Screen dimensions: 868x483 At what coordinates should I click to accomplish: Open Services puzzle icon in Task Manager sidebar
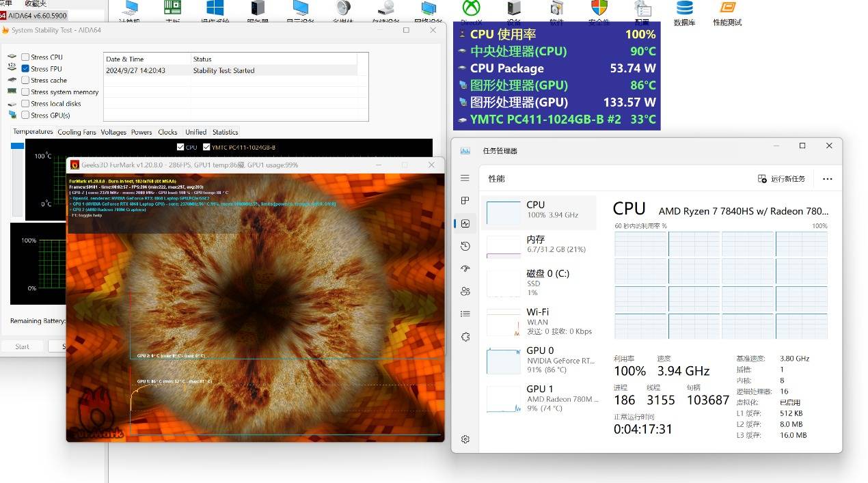465,337
